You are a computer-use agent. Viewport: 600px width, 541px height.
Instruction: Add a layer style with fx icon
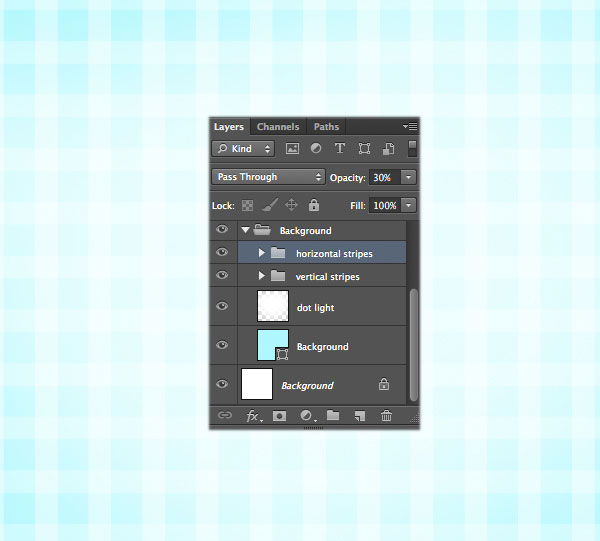(x=253, y=416)
